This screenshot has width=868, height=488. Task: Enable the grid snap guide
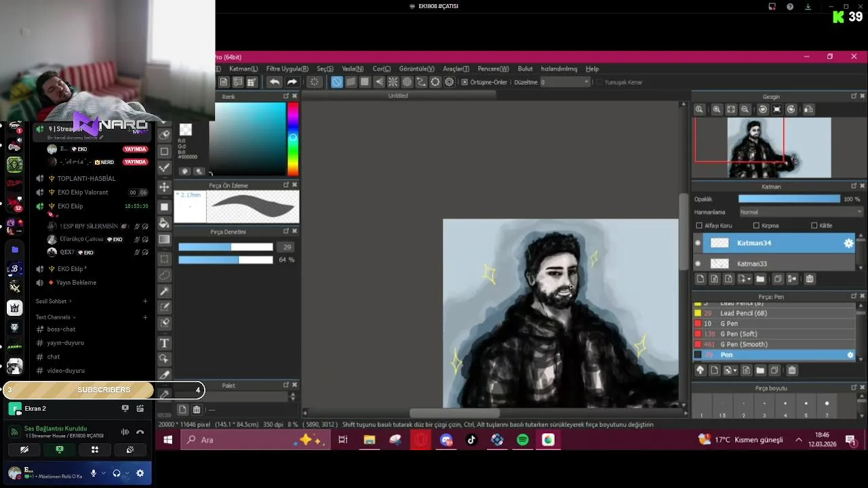pos(365,82)
